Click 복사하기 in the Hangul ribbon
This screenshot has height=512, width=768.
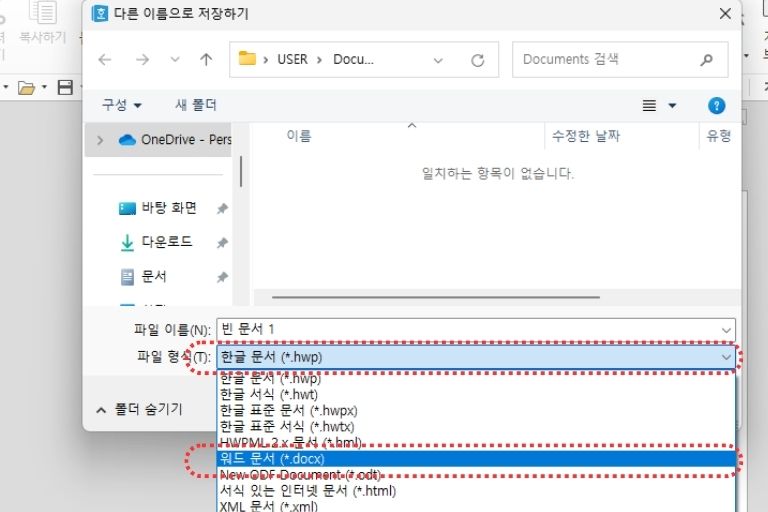pyautogui.click(x=43, y=24)
